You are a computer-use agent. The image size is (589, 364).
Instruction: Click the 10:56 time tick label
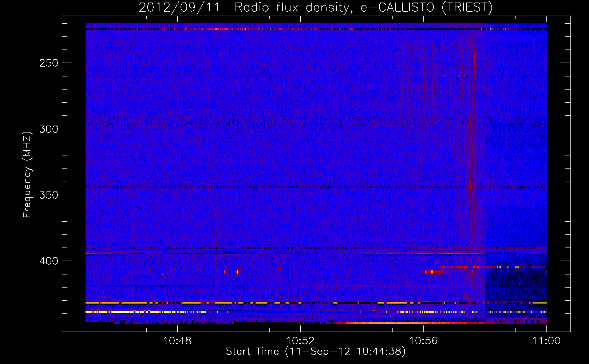[423, 341]
